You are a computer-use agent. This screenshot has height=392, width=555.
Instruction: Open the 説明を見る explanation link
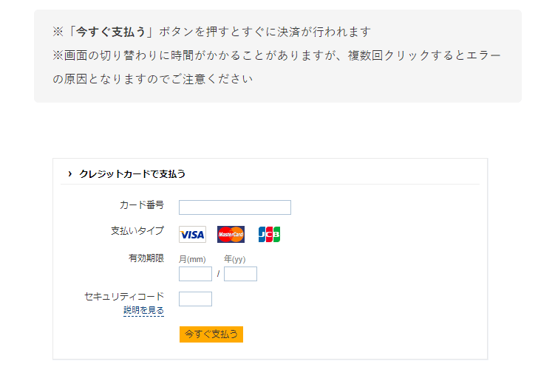(143, 311)
